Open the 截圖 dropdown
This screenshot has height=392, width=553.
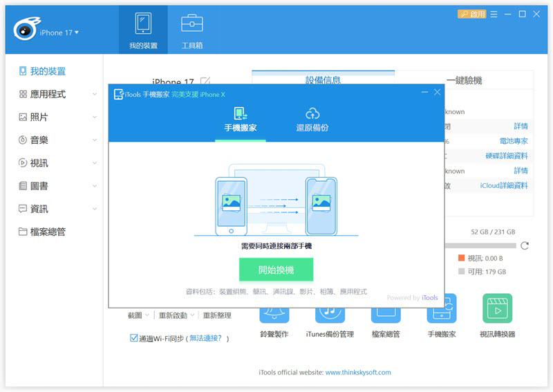pos(138,315)
